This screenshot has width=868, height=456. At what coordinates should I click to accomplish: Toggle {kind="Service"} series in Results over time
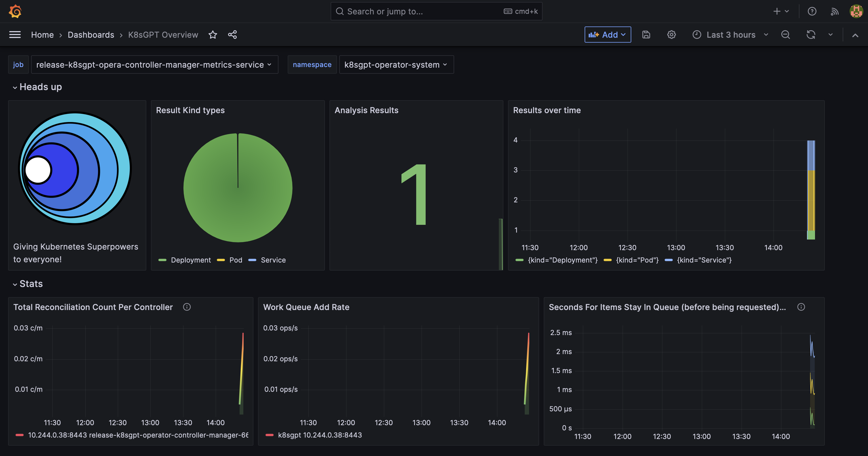tap(704, 260)
